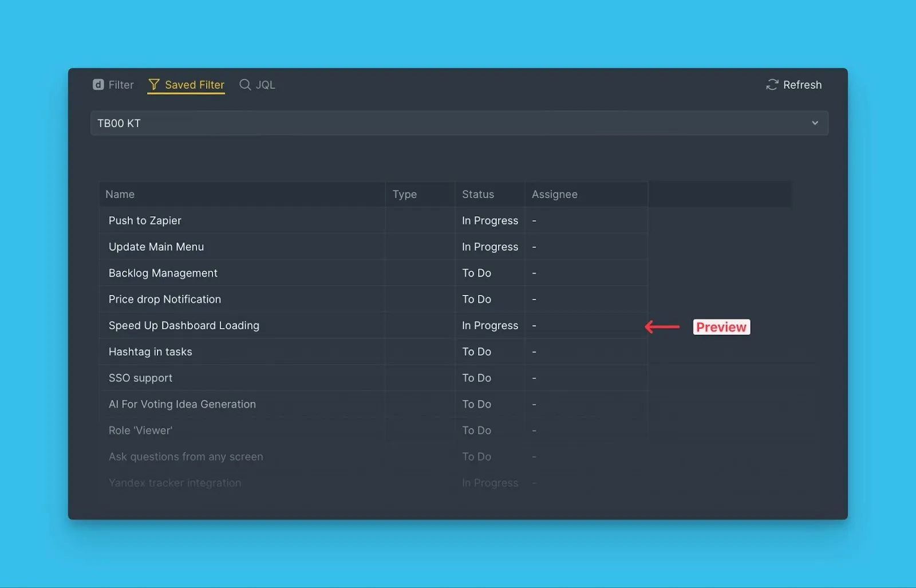Select Speed Up Dashboard Loading issue
The width and height of the screenshot is (916, 588).
point(184,325)
